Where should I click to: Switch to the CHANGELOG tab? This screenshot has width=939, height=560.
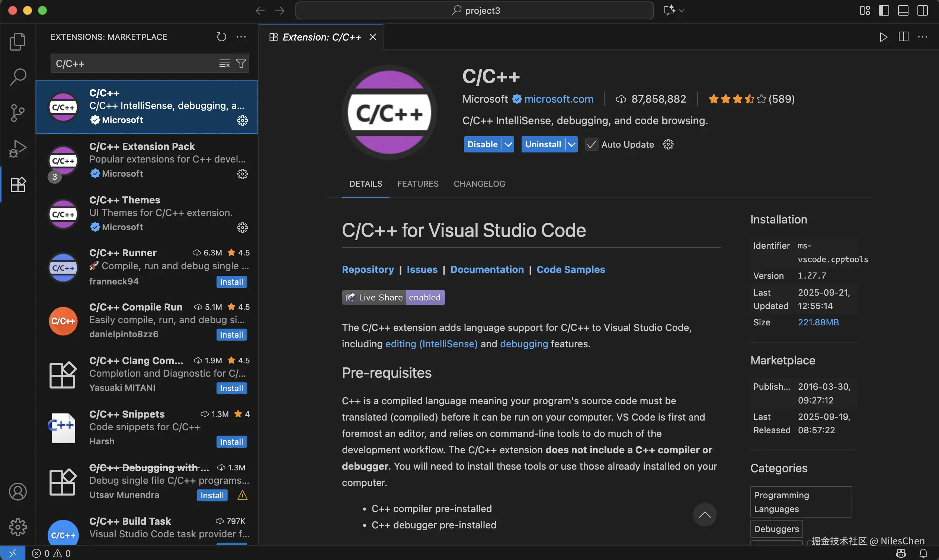click(479, 184)
